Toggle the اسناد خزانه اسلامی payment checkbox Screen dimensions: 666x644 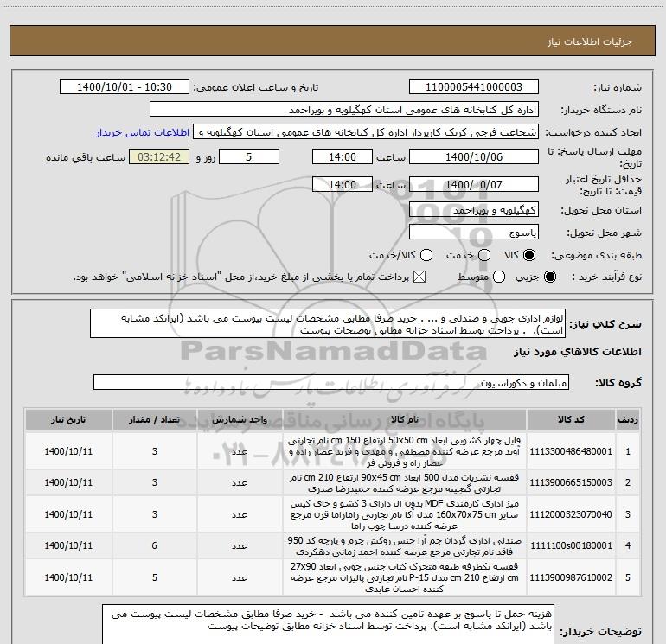point(419,277)
